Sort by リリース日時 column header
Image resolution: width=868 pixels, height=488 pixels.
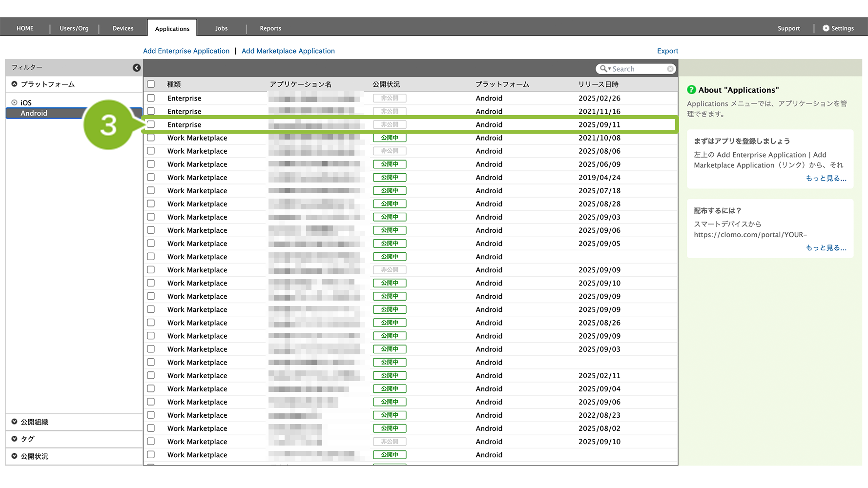pos(598,84)
